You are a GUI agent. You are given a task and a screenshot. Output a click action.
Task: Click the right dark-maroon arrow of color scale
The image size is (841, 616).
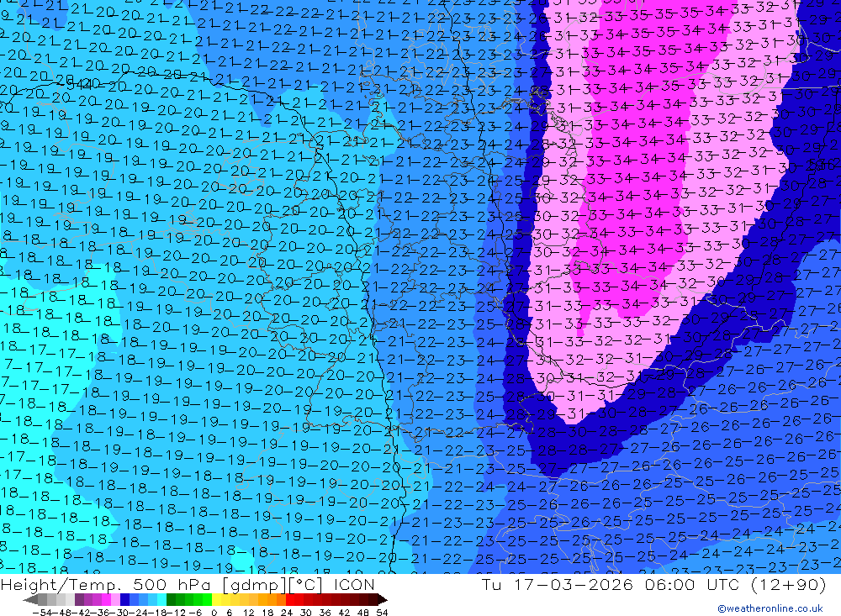[x=383, y=600]
